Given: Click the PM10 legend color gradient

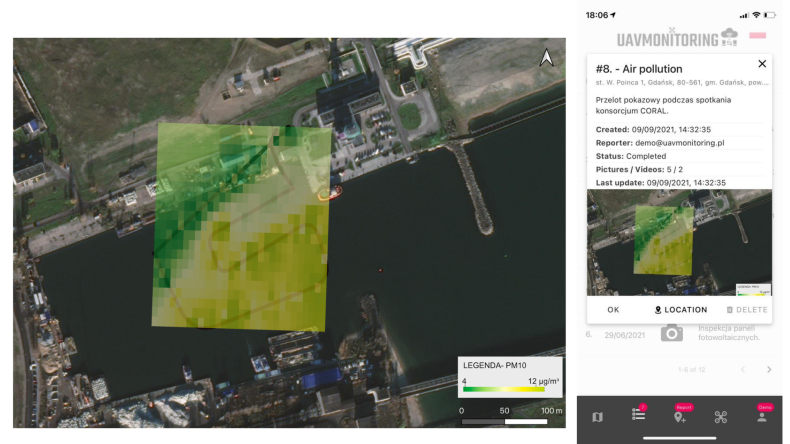Looking at the screenshot, I should [504, 389].
